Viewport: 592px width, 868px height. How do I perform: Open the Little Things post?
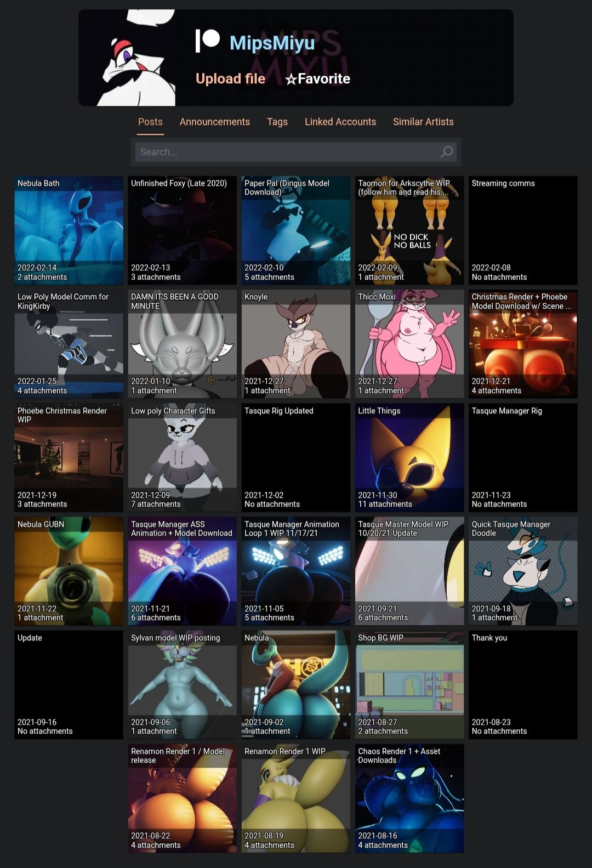tap(409, 457)
